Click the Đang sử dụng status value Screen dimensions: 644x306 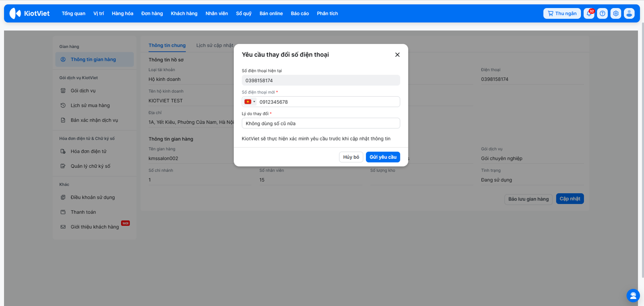[x=496, y=180]
